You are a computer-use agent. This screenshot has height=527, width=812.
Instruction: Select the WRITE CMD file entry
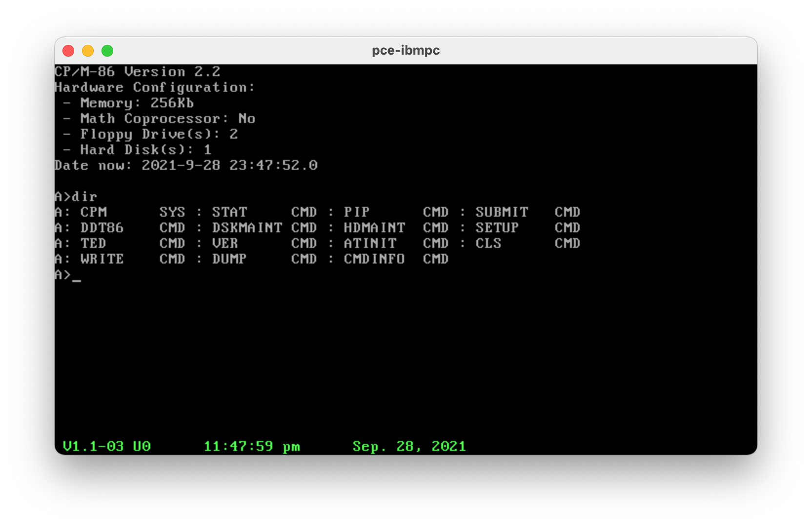click(102, 259)
